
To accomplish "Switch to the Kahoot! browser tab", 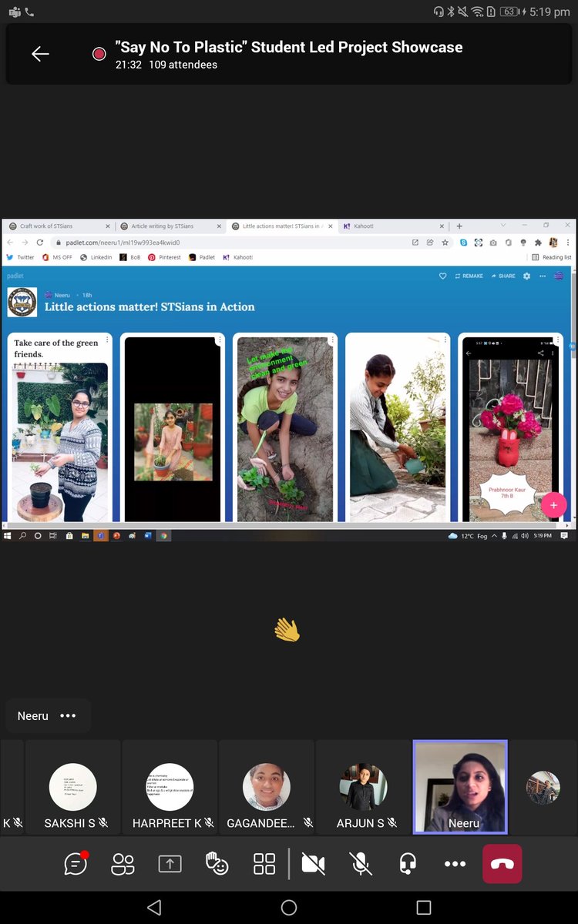I will pos(393,226).
